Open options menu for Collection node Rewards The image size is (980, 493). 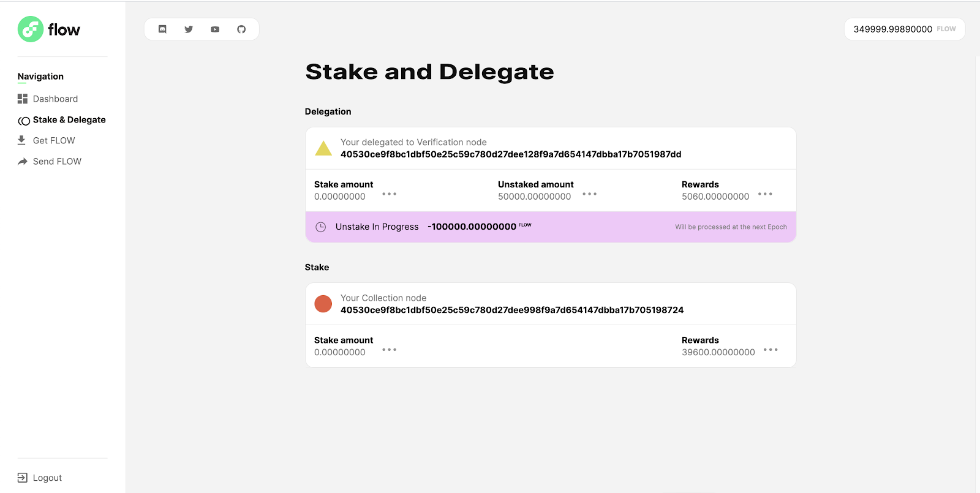point(771,350)
